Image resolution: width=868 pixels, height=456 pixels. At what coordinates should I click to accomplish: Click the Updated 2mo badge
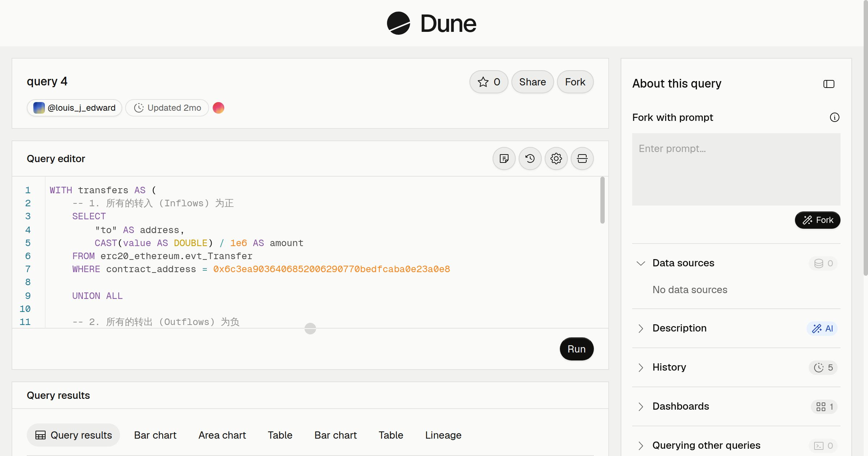(167, 108)
